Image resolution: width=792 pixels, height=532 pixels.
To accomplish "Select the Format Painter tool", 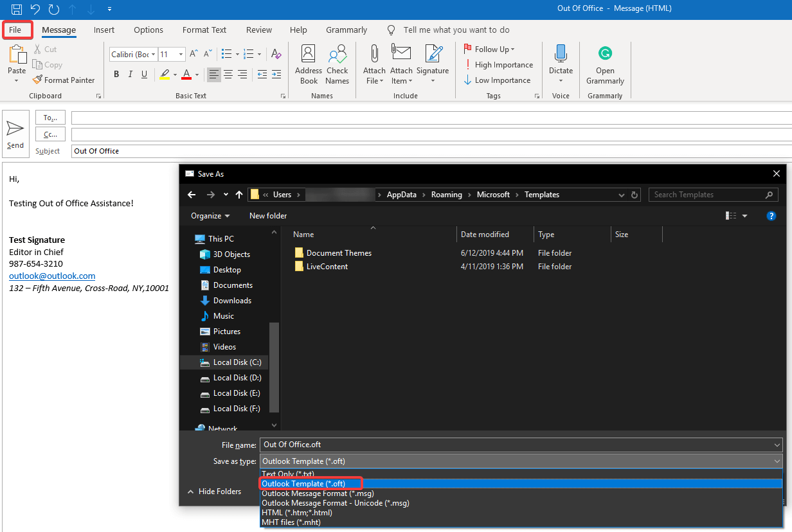I will pos(63,80).
